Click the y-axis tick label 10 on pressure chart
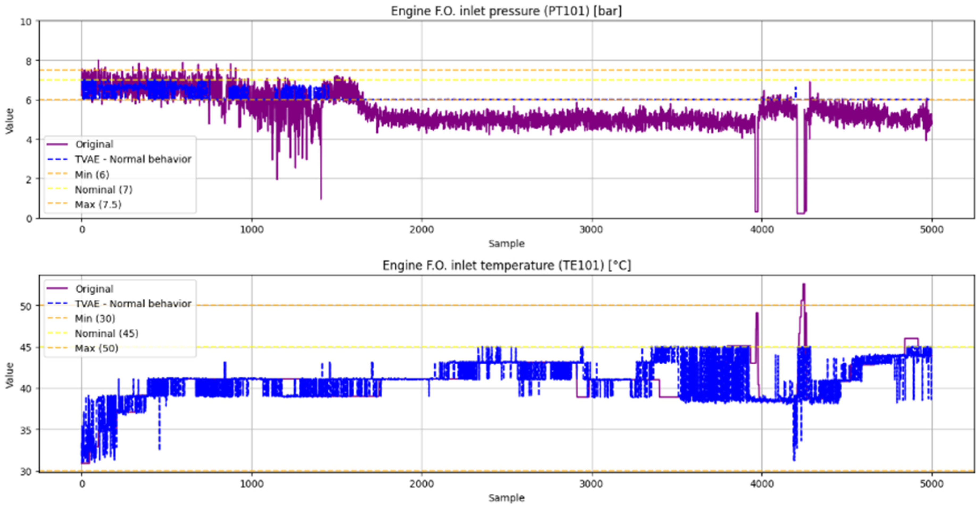Image resolution: width=980 pixels, height=508 pixels. click(26, 22)
